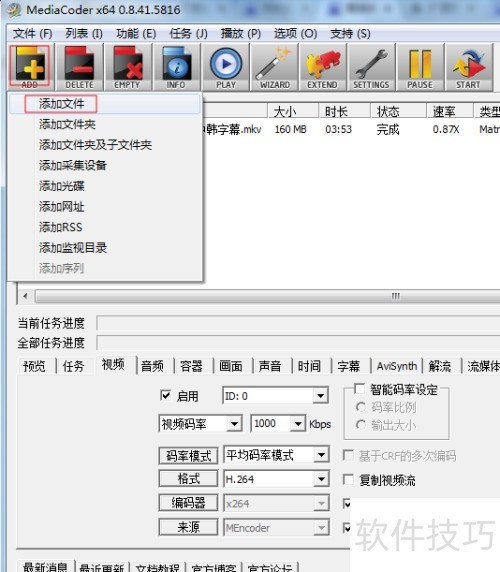Expand the 平均码率模式 dropdown
500x572 pixels.
(x=321, y=455)
